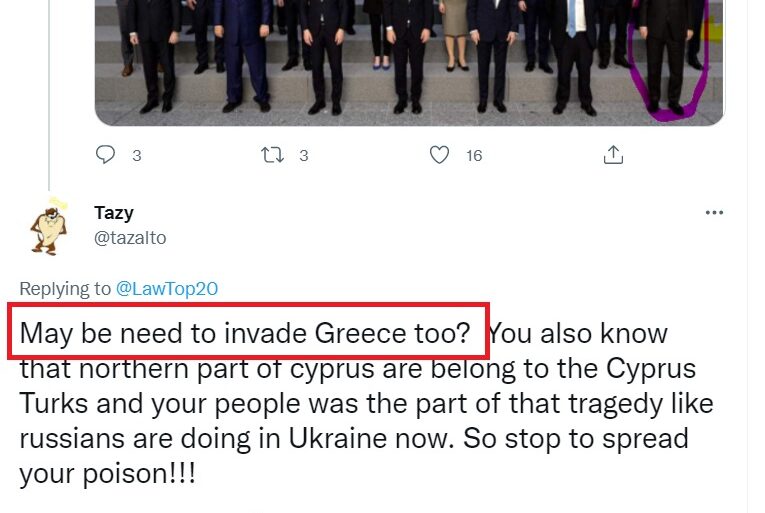This screenshot has width=765, height=513.
Task: Click the "Replying to" label text
Action: point(65,289)
